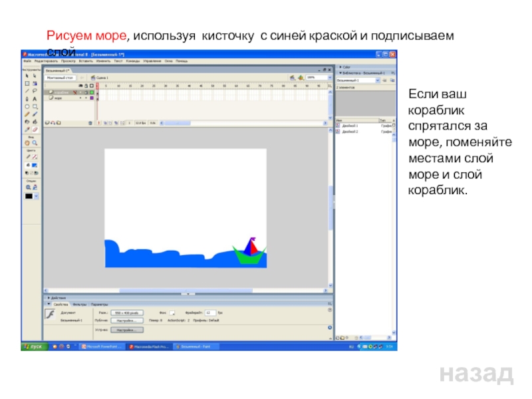Toggle lock all layers padlock icon

point(86,86)
